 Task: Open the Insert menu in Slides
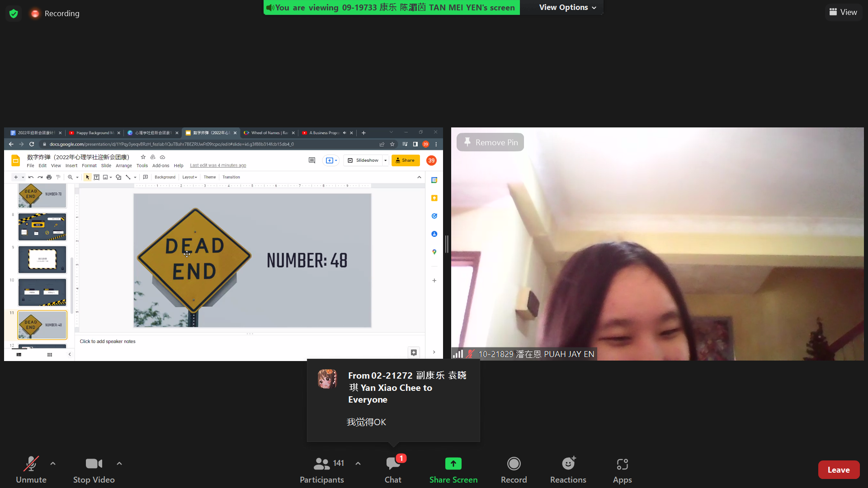coord(71,166)
